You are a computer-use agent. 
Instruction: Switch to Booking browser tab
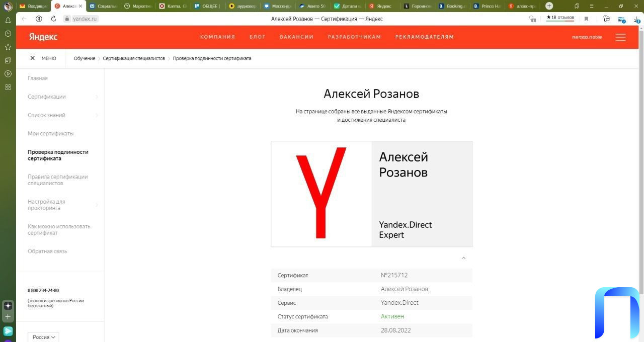tap(452, 6)
